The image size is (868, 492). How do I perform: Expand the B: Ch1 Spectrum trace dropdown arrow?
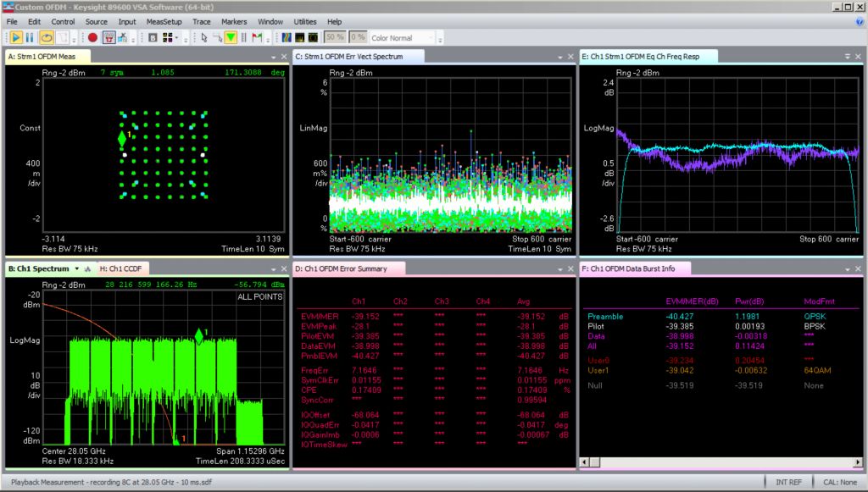point(77,268)
